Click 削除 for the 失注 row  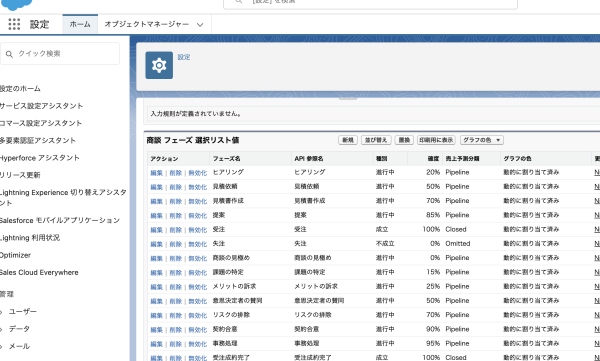point(176,244)
